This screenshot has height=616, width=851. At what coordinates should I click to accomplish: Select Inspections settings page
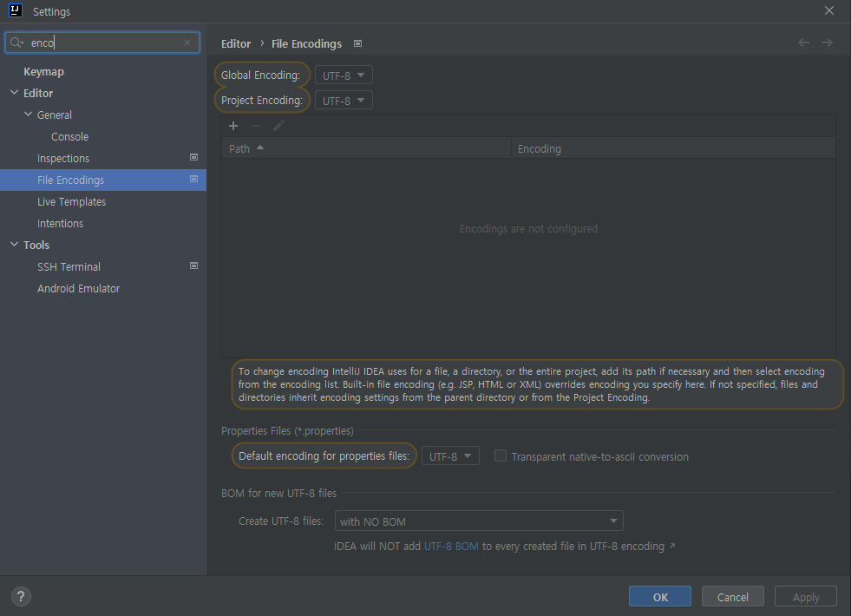click(x=103, y=159)
